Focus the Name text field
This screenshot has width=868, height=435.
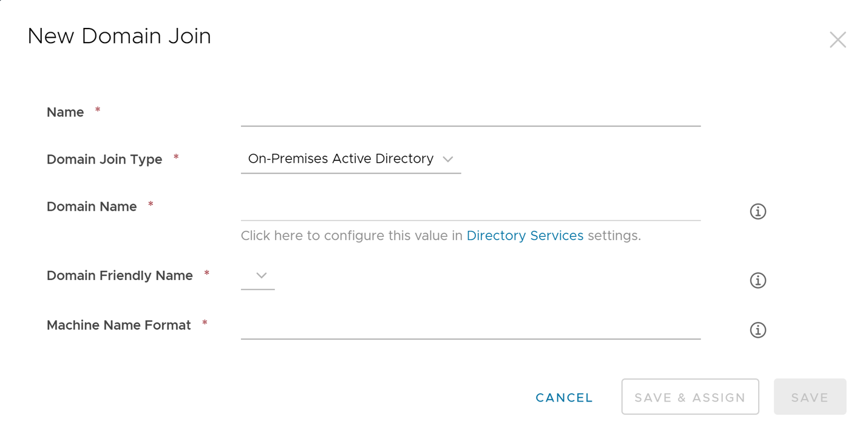[x=470, y=114]
